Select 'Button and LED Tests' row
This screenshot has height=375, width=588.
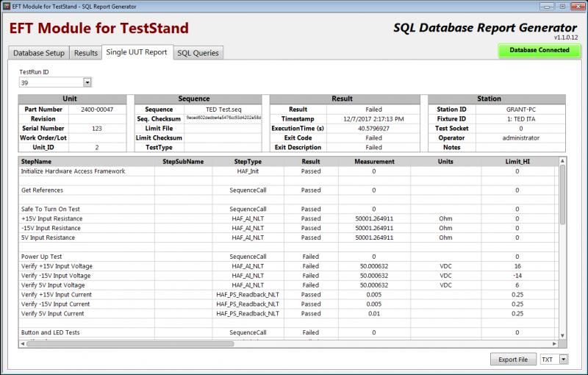[x=287, y=332]
